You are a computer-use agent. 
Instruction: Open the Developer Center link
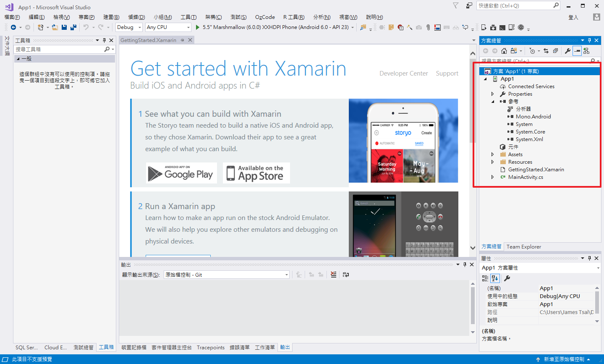coord(404,73)
